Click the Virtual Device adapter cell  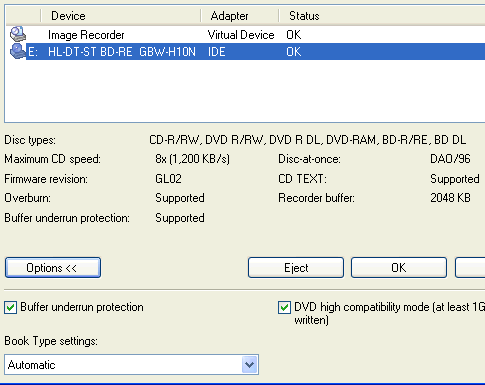(241, 35)
